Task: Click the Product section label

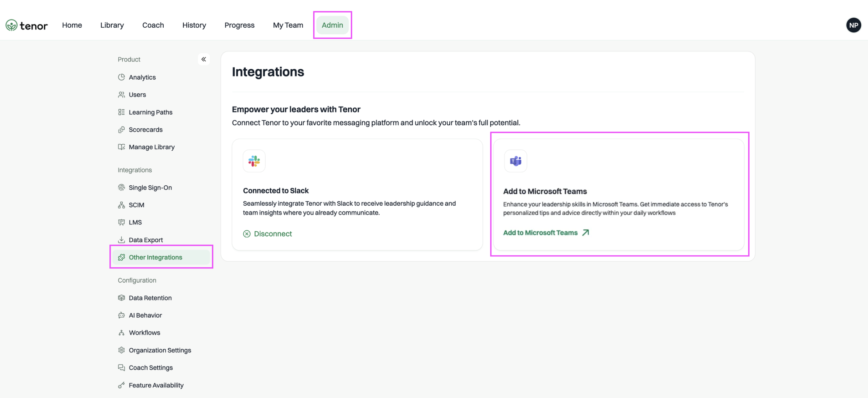Action: point(129,59)
